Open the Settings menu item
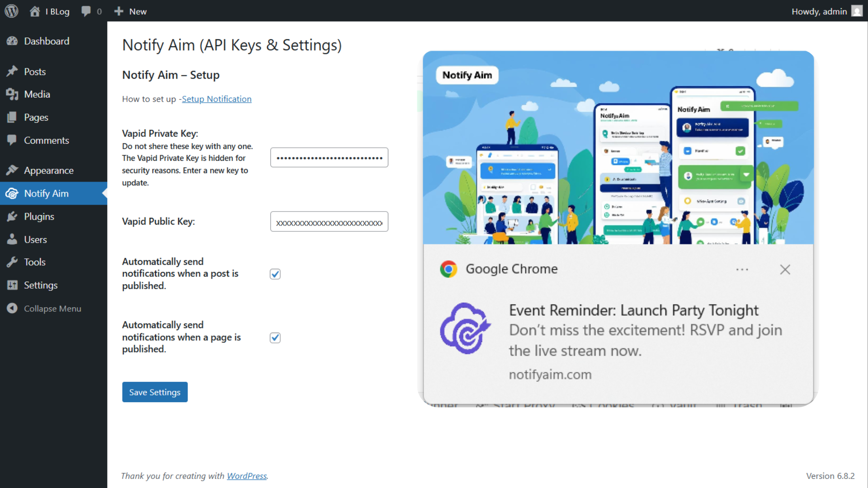The width and height of the screenshot is (868, 488). tap(41, 285)
